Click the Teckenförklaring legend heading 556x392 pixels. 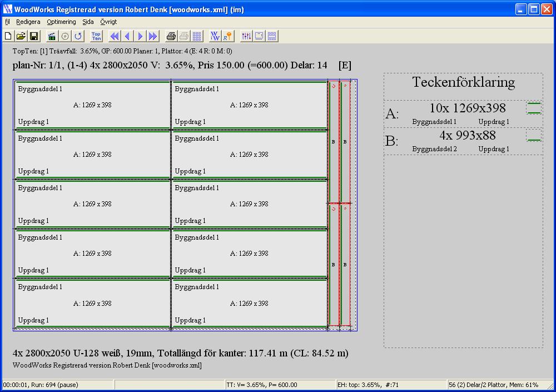point(464,82)
